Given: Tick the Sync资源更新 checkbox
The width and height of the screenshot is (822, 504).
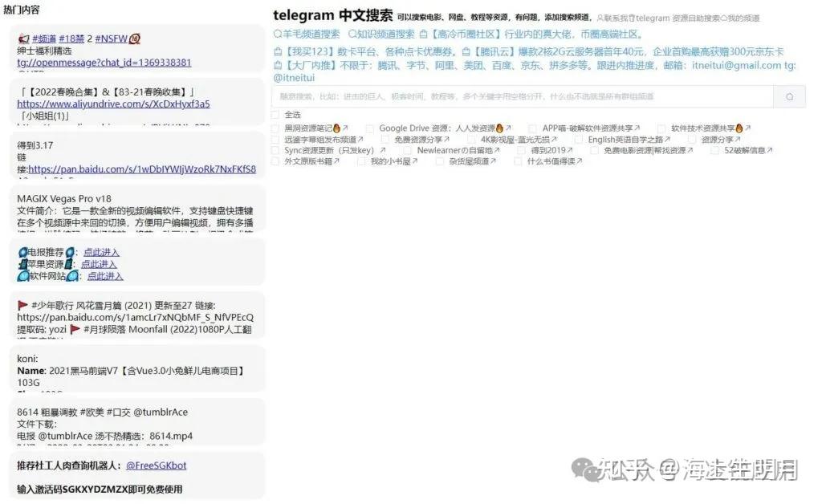Looking at the screenshot, I should click(x=276, y=150).
